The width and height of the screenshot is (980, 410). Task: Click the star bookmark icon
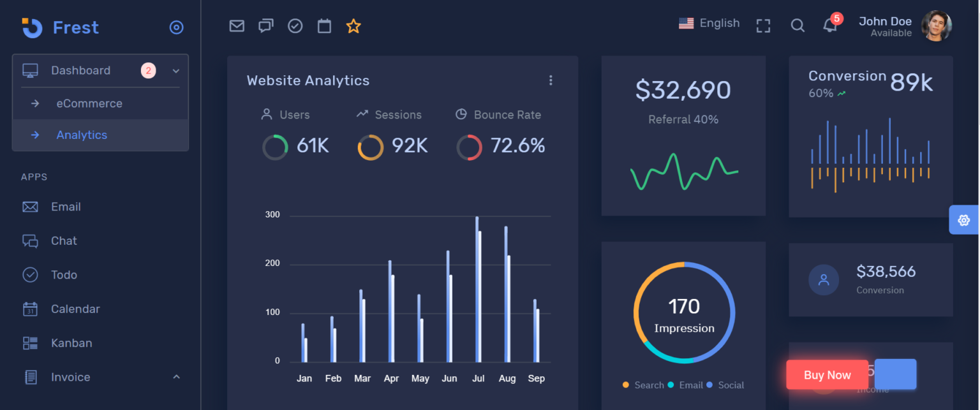point(353,26)
